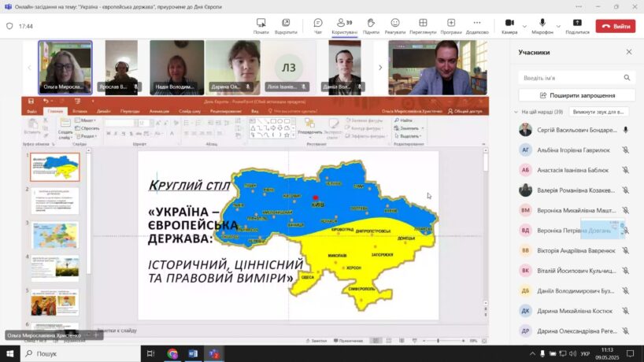
Task: Click the Почати button in meeting toolbar
Action: (x=261, y=25)
